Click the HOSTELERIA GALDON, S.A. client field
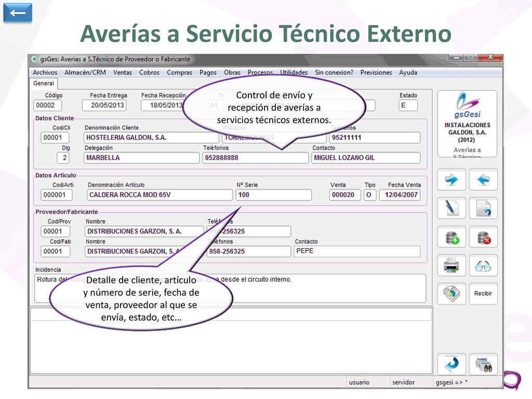532x399 pixels. point(151,137)
